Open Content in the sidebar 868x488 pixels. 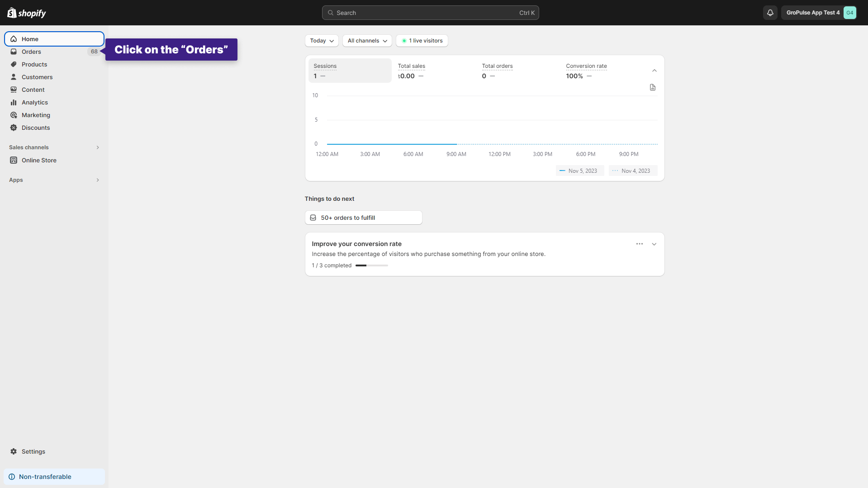[54, 90]
